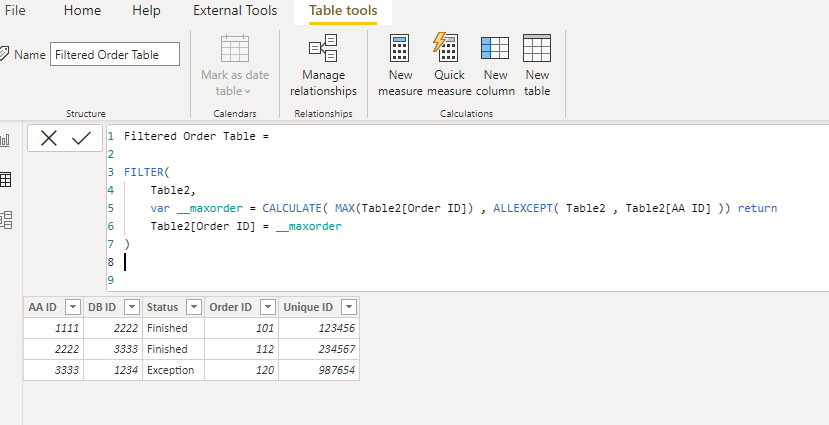Screen dimensions: 829x425
Task: Switch to Data view sidebar icon
Action: click(5, 180)
